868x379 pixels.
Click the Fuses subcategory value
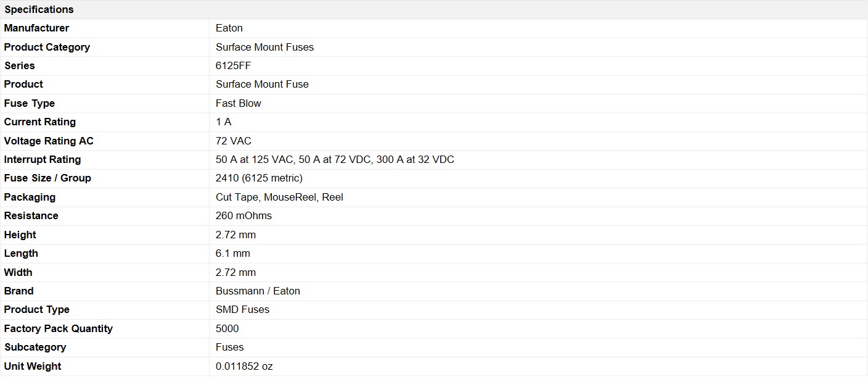pos(229,347)
